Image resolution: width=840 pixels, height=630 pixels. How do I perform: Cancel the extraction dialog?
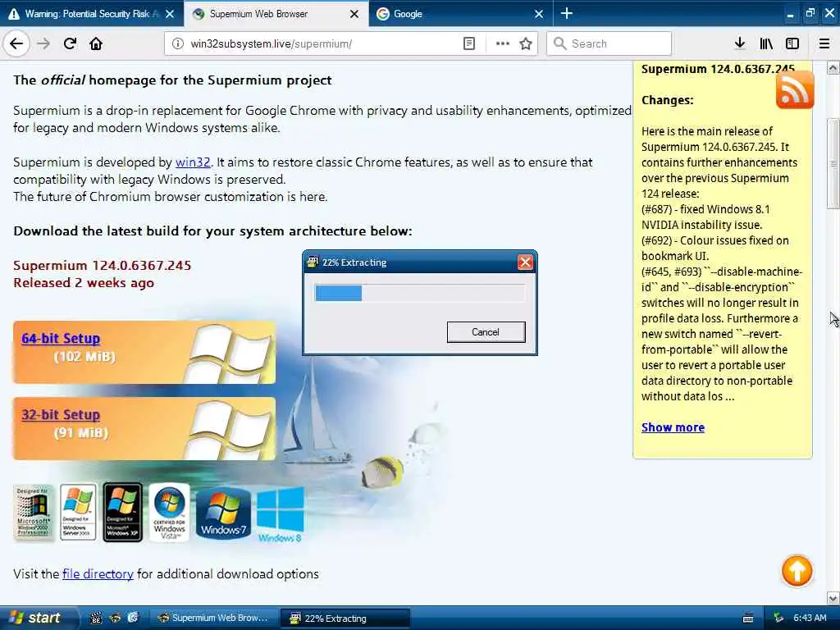click(486, 332)
